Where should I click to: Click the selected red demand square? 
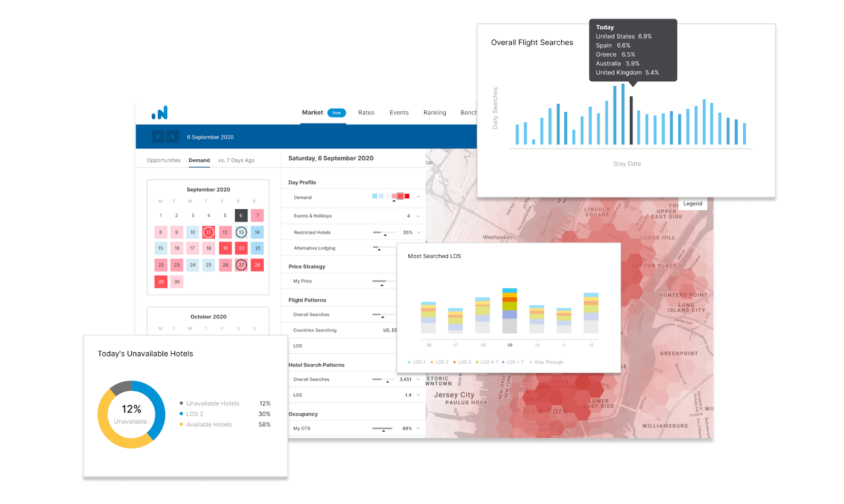(400, 196)
